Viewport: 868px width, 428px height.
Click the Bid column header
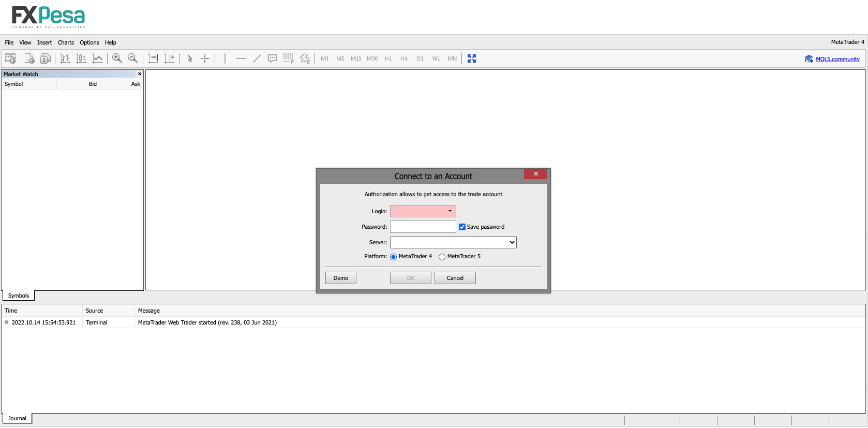coord(78,84)
